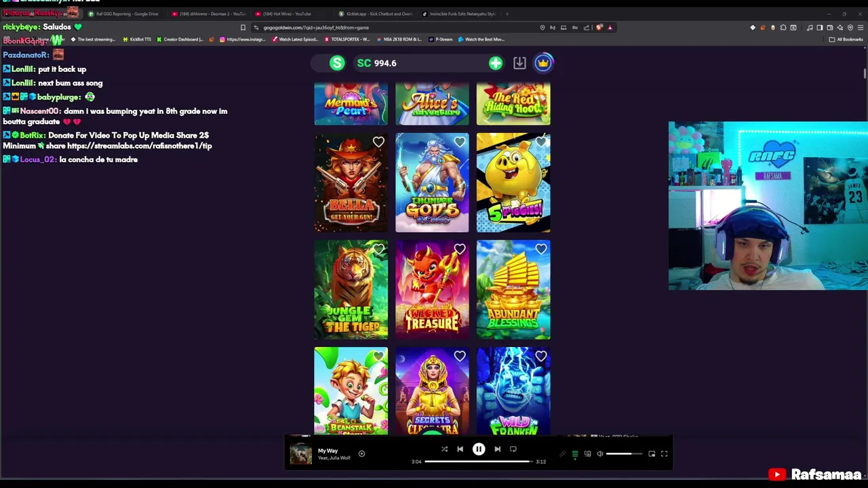Mute Spotify using the speaker icon
The width and height of the screenshot is (868, 488).
pyautogui.click(x=600, y=454)
